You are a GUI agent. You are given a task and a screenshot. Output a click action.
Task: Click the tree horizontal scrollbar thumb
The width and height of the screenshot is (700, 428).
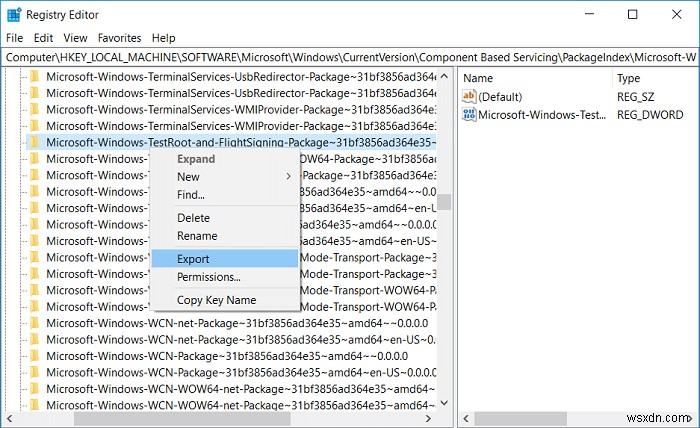tap(182, 419)
